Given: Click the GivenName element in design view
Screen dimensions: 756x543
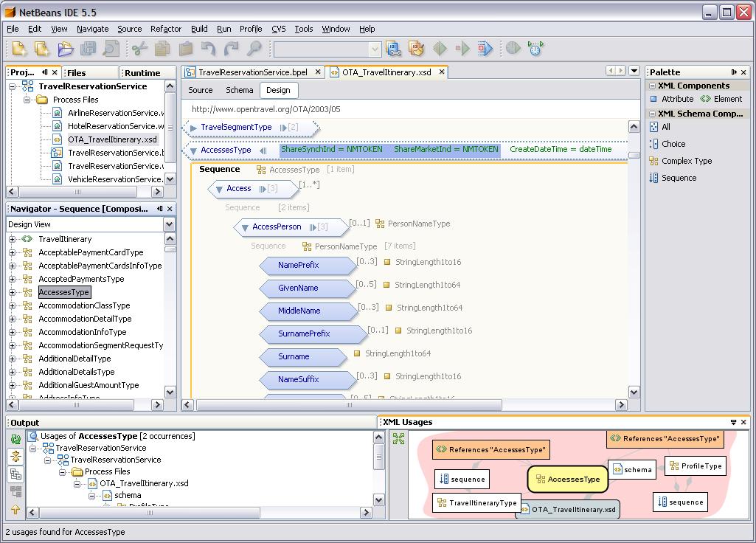Looking at the screenshot, I should (x=308, y=288).
